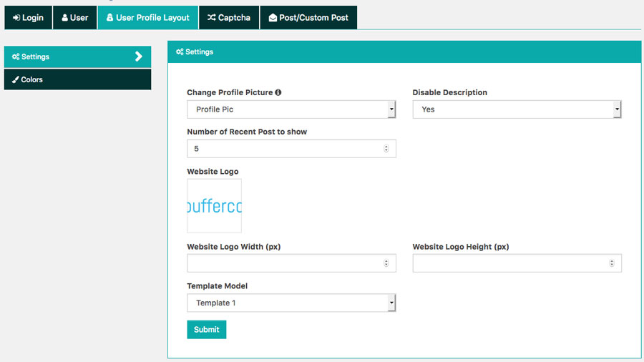Switch to the User Profile Layout tab
Screen dimensions: 644x362
click(x=148, y=18)
